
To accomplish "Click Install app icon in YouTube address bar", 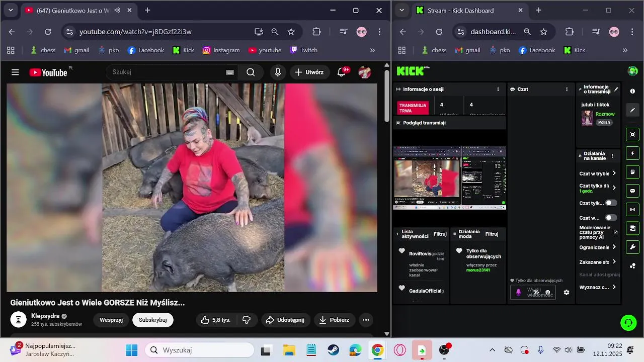I will [259, 32].
